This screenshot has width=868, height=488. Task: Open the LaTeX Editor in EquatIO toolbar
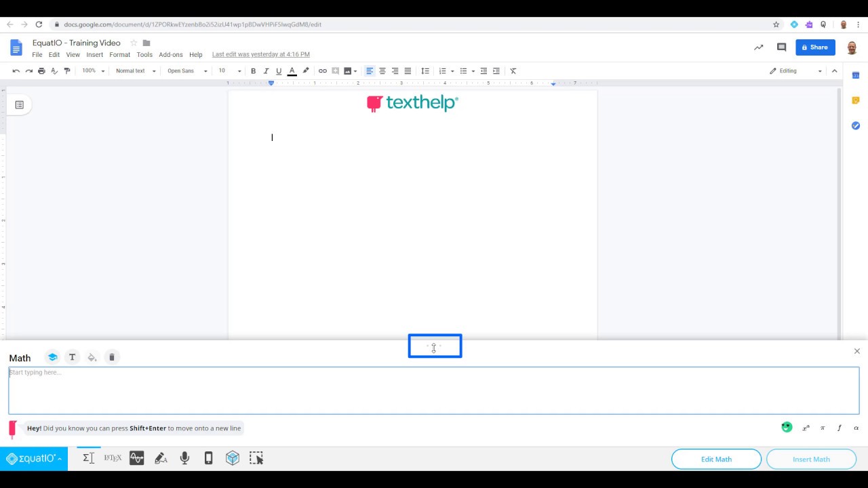113,458
